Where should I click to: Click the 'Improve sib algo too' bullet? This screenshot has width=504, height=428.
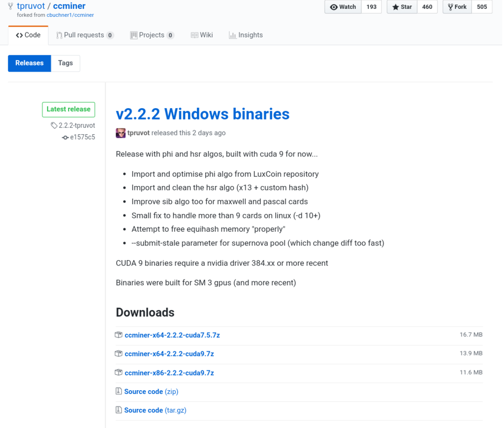[x=220, y=202]
